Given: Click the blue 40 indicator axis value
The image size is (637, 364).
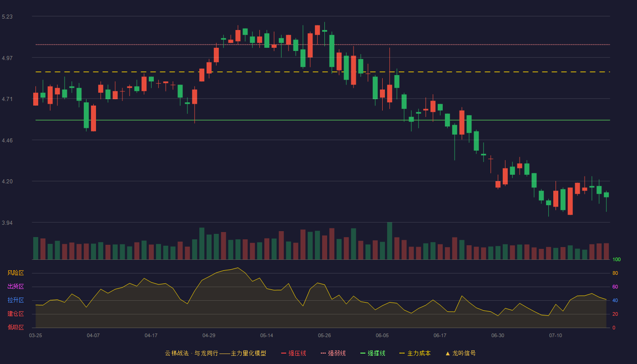Looking at the screenshot, I should click(x=615, y=300).
